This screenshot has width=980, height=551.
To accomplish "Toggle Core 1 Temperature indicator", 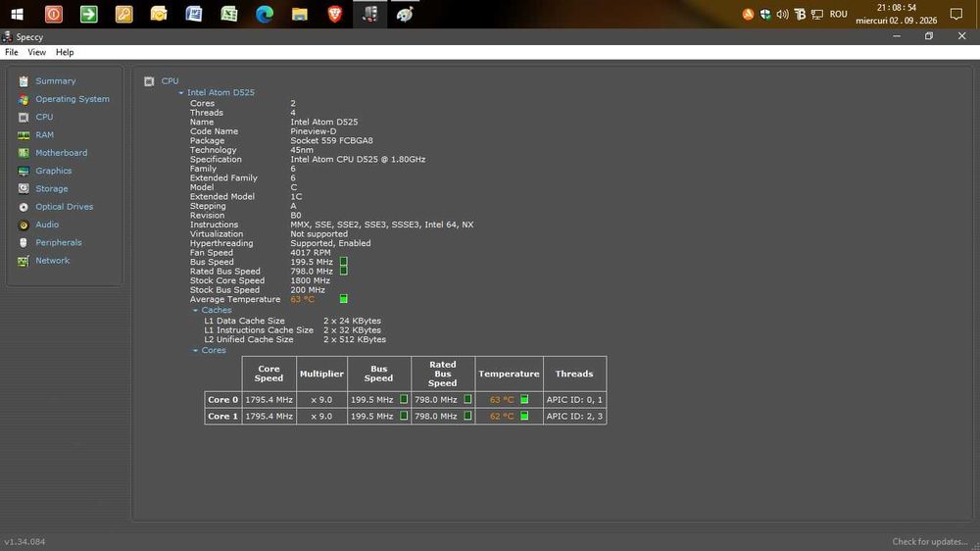I will [x=524, y=416].
